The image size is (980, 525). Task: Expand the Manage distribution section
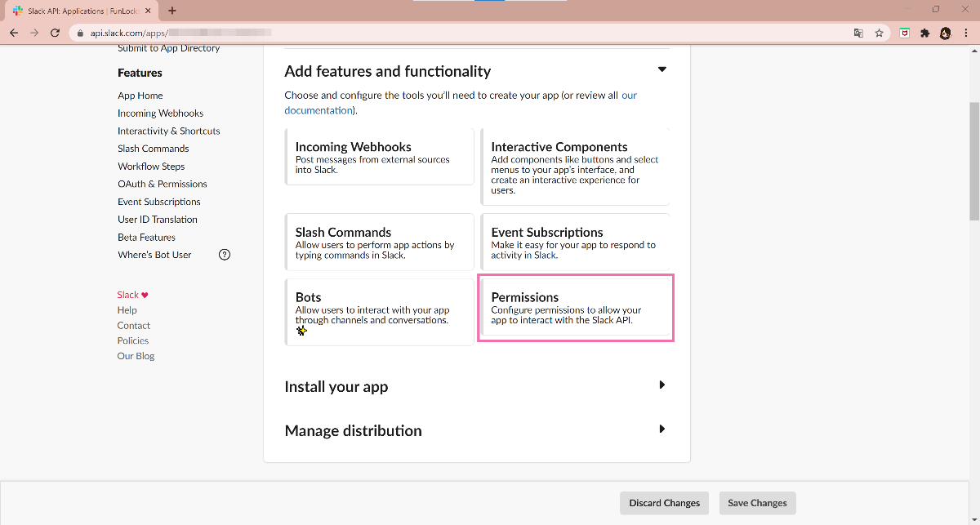click(x=662, y=429)
